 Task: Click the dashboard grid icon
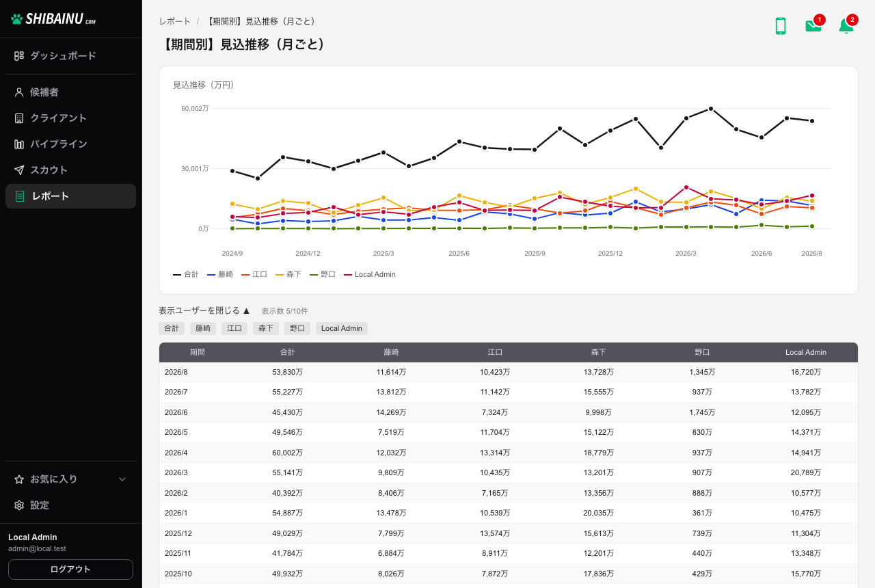[x=19, y=56]
